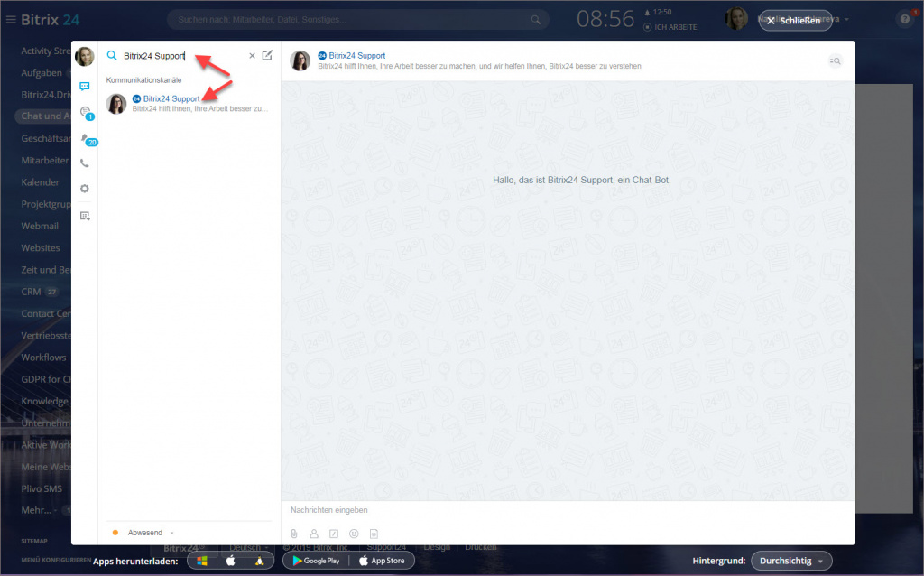Viewport: 924px width, 576px height.
Task: Click the magnifier in the top search bar
Action: (536, 20)
